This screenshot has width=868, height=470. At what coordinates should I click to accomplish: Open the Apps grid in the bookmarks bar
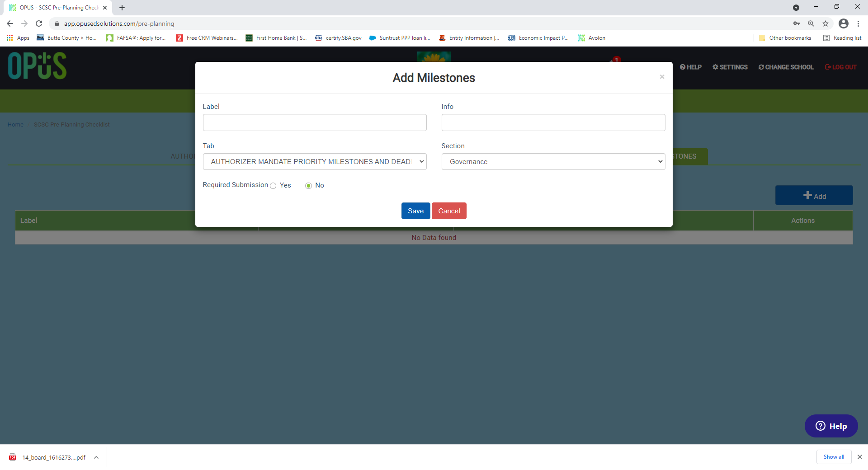[18, 38]
